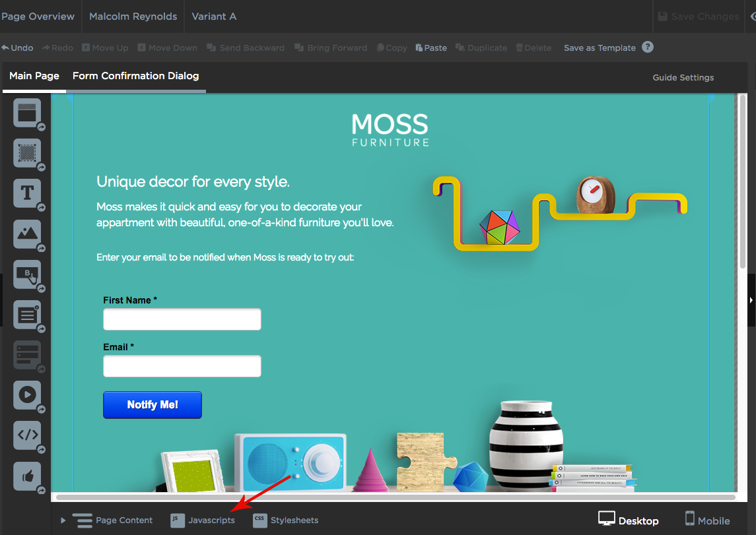Switch to Form Confirmation Dialog tab
The image size is (756, 535).
[136, 76]
